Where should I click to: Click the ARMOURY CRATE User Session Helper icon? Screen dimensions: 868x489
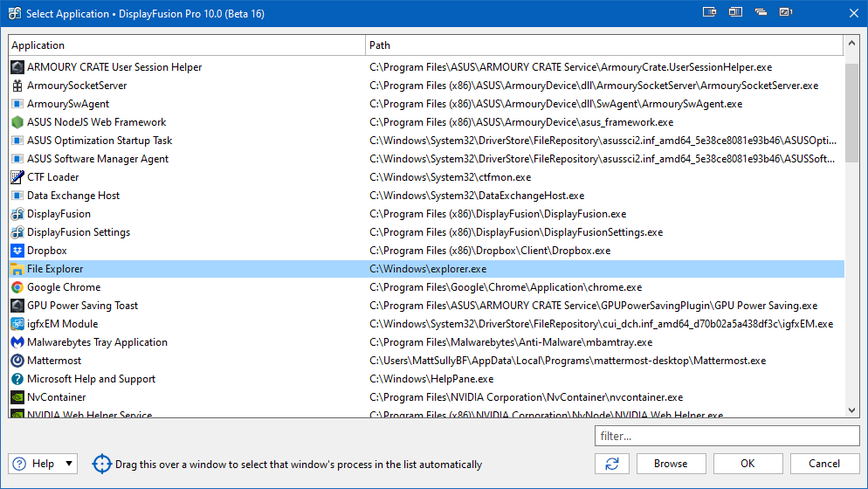[x=17, y=67]
